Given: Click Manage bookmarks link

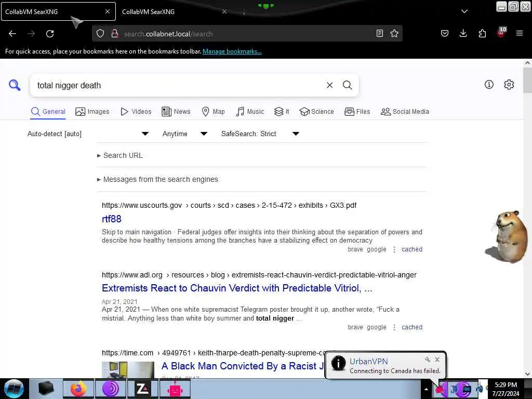Looking at the screenshot, I should [x=232, y=51].
